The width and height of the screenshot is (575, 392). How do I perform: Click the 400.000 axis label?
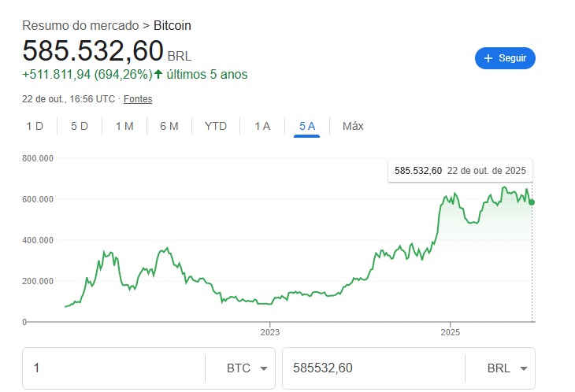pos(38,240)
